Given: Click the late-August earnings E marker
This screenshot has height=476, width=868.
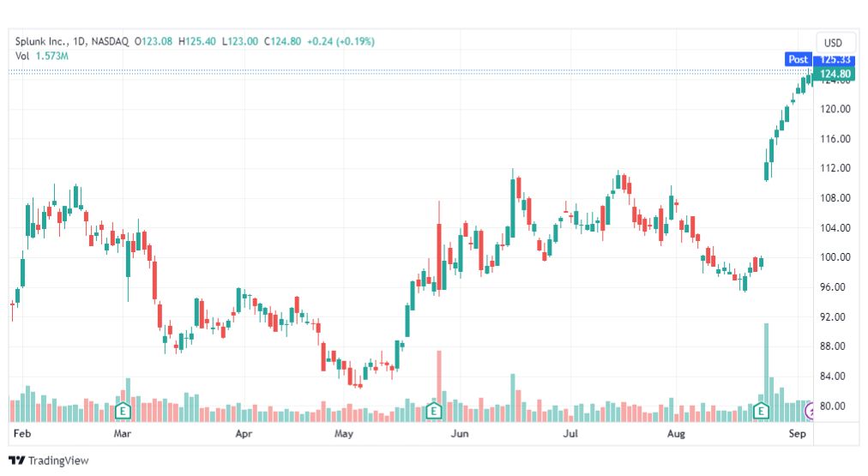Looking at the screenshot, I should click(x=761, y=411).
